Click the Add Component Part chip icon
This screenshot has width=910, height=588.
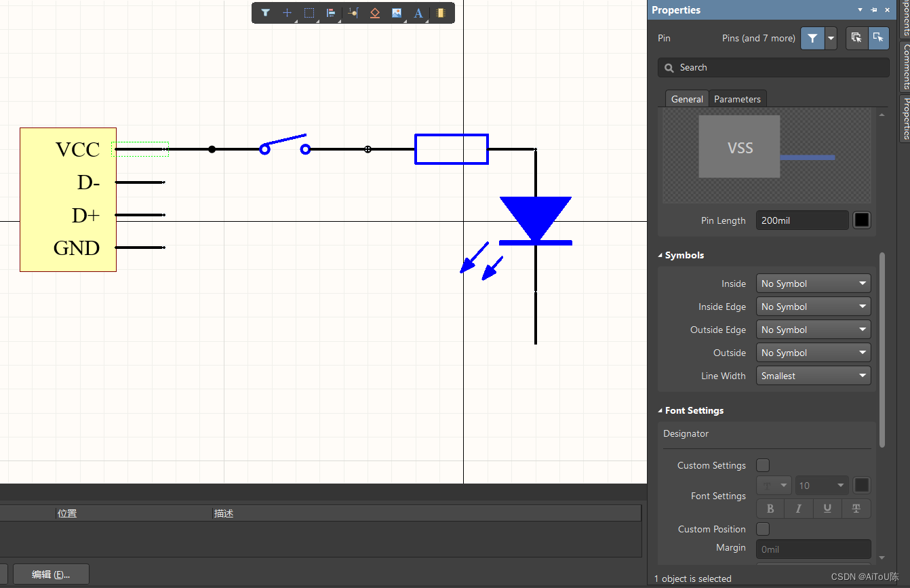[x=441, y=13]
